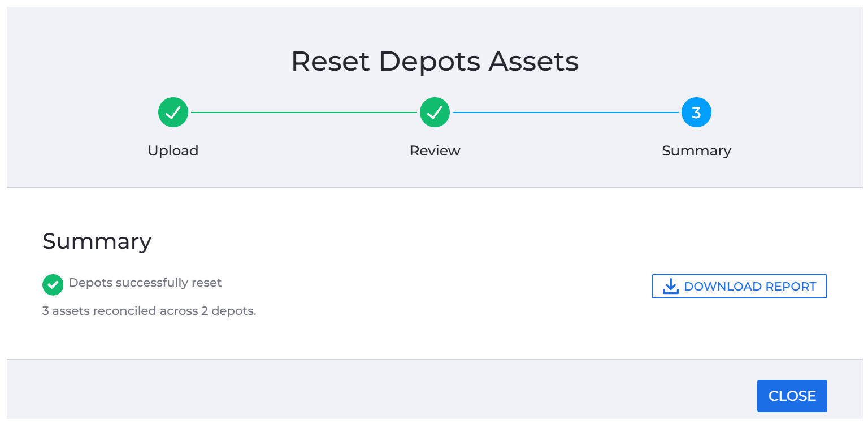This screenshot has height=424, width=868.
Task: Select the Review step green checkmark circle
Action: pos(435,113)
